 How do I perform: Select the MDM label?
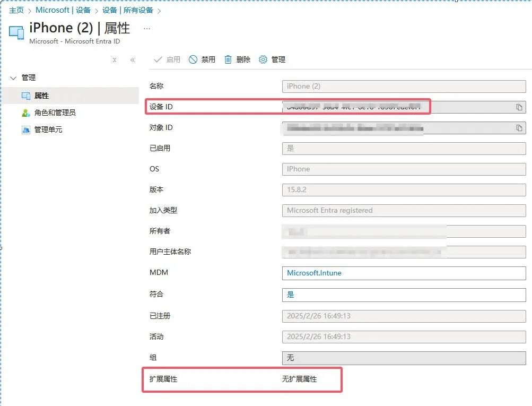pos(159,273)
